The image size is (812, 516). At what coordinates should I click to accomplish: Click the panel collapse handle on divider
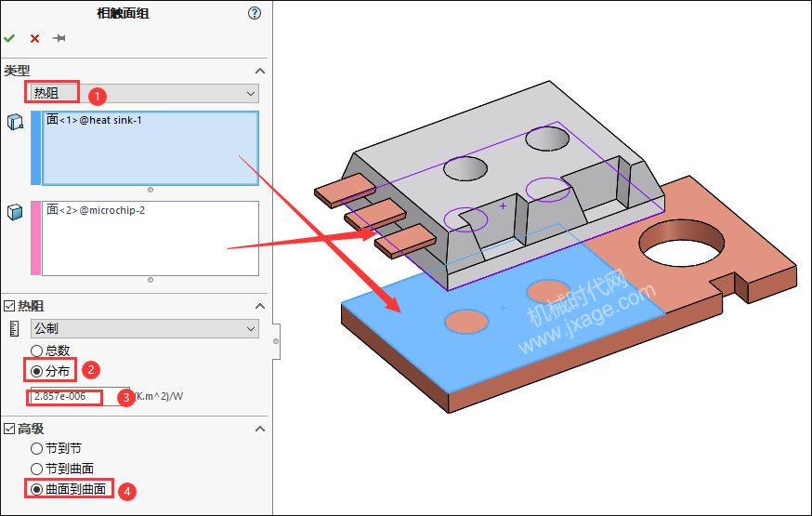click(x=276, y=341)
